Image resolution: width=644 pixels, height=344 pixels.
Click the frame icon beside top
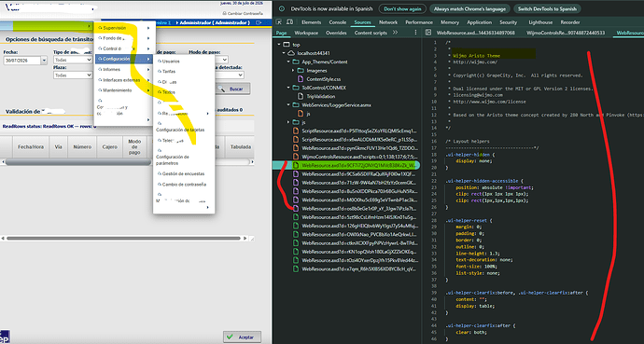tap(287, 45)
